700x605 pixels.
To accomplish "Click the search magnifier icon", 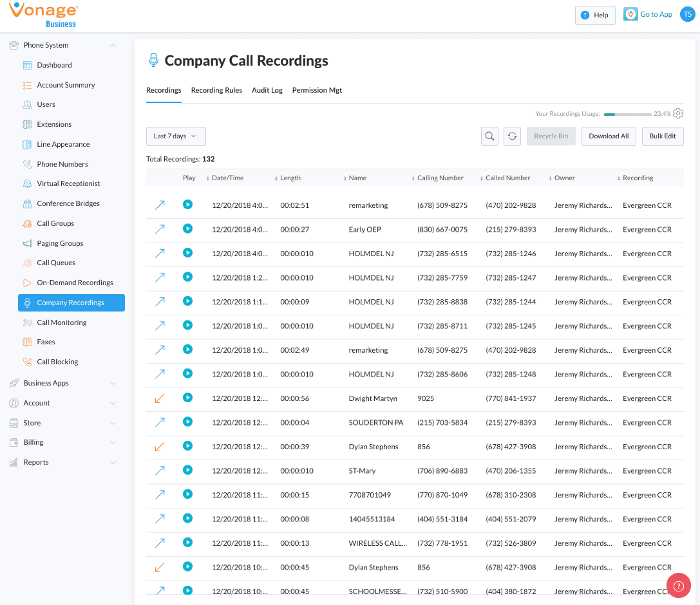I will click(489, 136).
